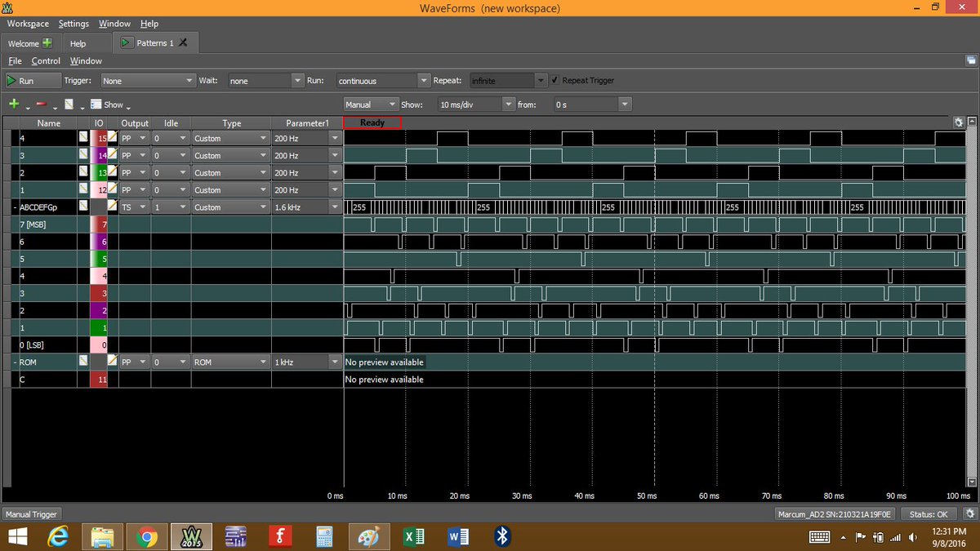Screen dimensions: 980x551
Task: Click the pencil edit icon for IO 14
Action: (x=114, y=155)
